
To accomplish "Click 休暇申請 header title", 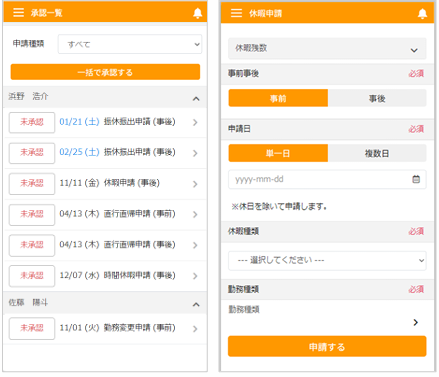I will (x=266, y=13).
